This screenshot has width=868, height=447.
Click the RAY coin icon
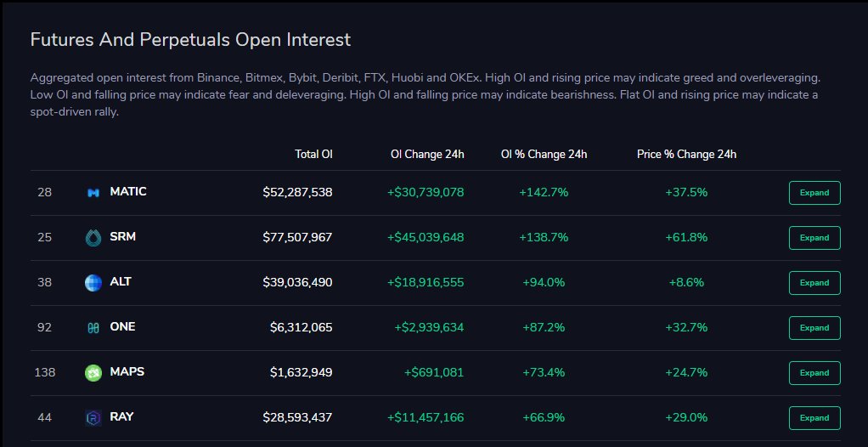click(x=93, y=417)
